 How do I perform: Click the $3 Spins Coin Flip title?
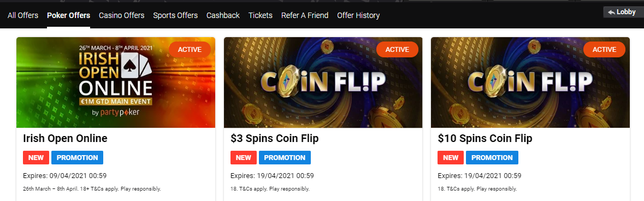(274, 139)
